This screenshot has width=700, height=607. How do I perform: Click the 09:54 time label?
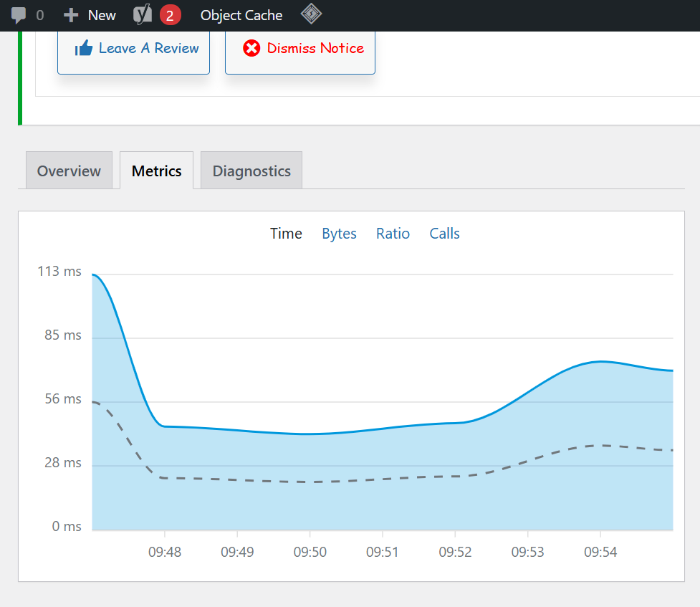tap(600, 552)
